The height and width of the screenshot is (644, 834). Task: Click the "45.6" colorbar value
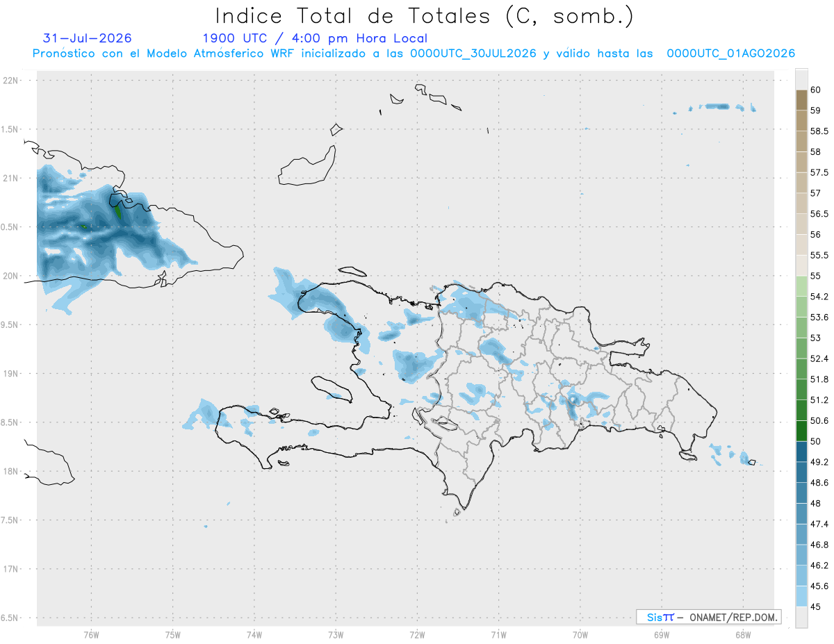pos(819,586)
